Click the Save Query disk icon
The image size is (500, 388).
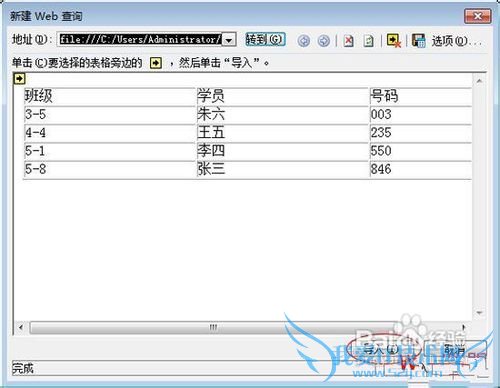418,41
